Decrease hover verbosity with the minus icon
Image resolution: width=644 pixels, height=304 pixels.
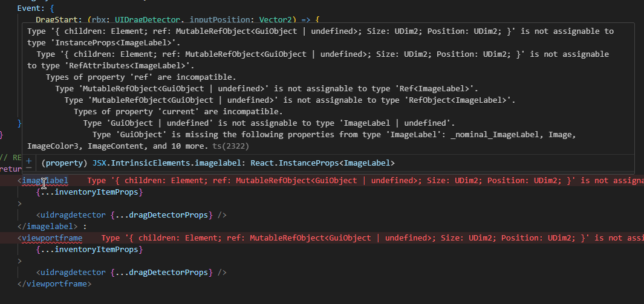click(29, 167)
